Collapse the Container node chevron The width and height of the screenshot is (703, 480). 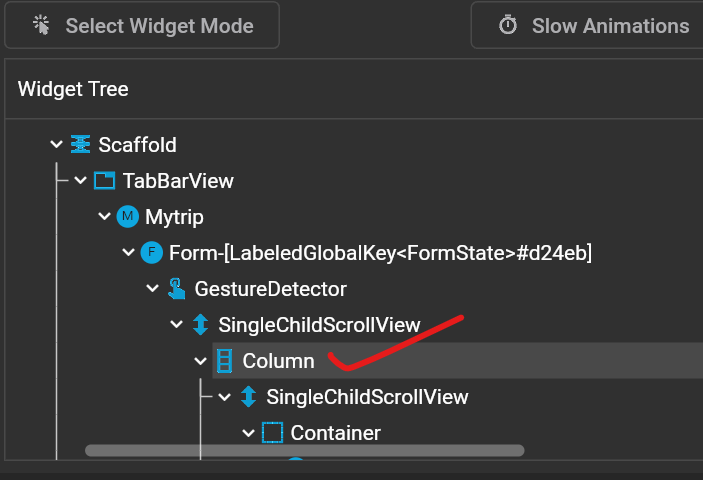click(x=248, y=433)
